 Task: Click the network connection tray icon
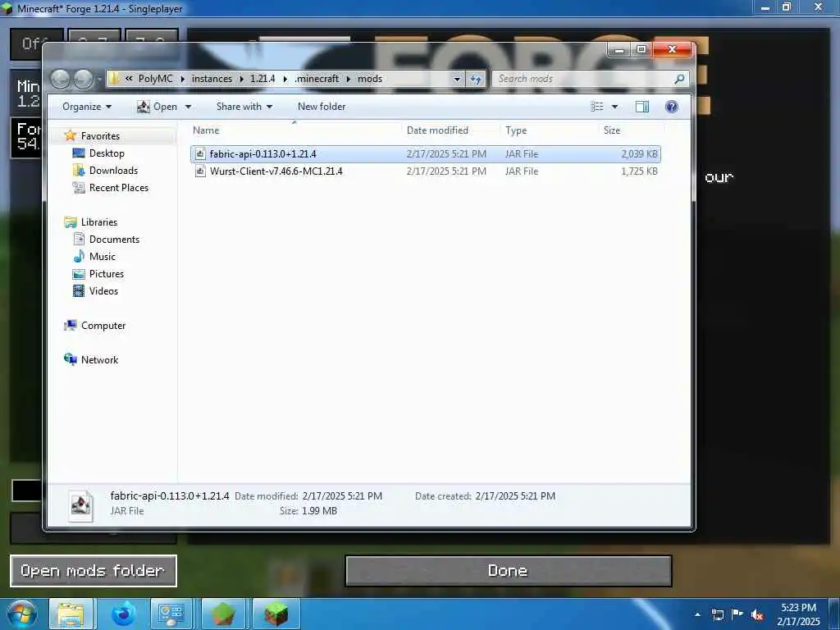pos(717,614)
